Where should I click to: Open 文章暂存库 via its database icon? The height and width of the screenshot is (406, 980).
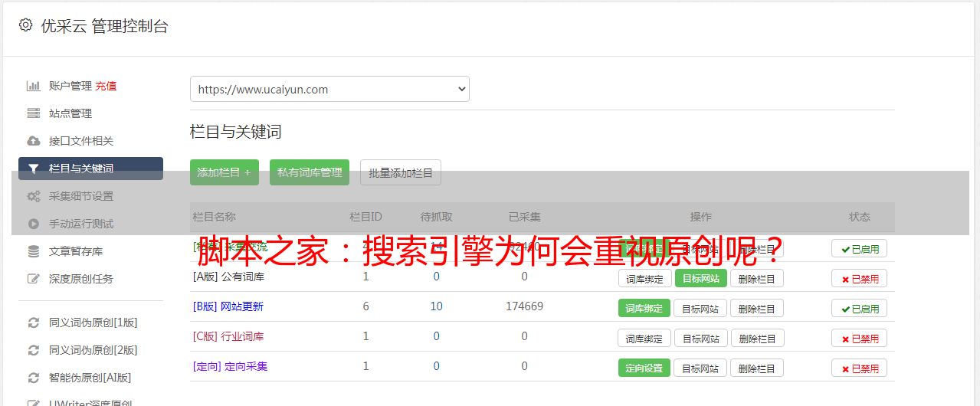(x=33, y=251)
